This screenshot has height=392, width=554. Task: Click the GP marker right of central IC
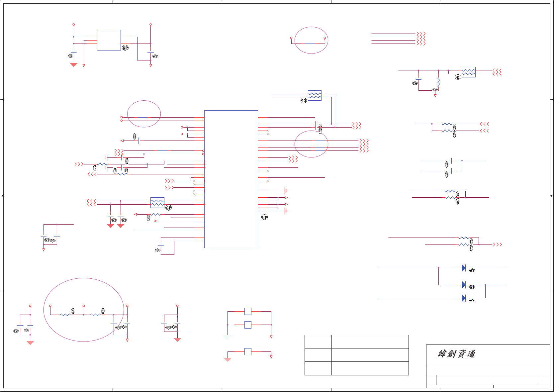(264, 217)
